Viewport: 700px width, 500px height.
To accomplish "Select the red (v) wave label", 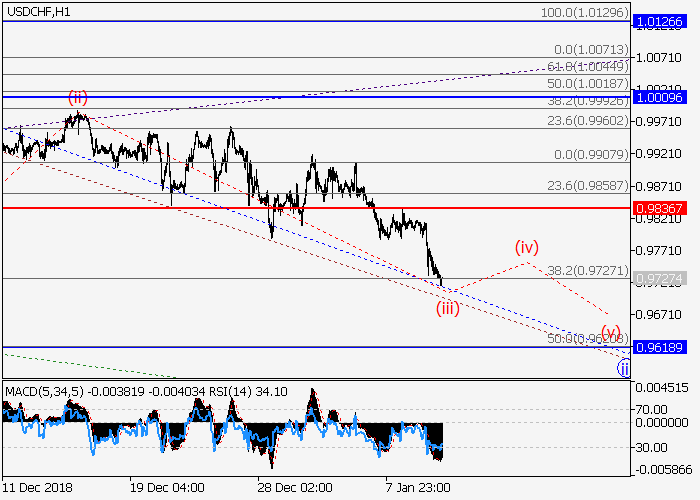I will (x=611, y=332).
